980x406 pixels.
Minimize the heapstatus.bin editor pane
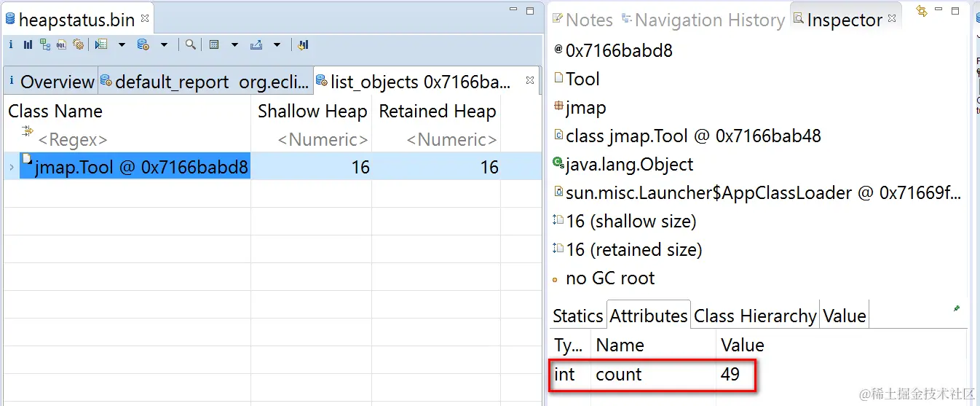pyautogui.click(x=514, y=10)
